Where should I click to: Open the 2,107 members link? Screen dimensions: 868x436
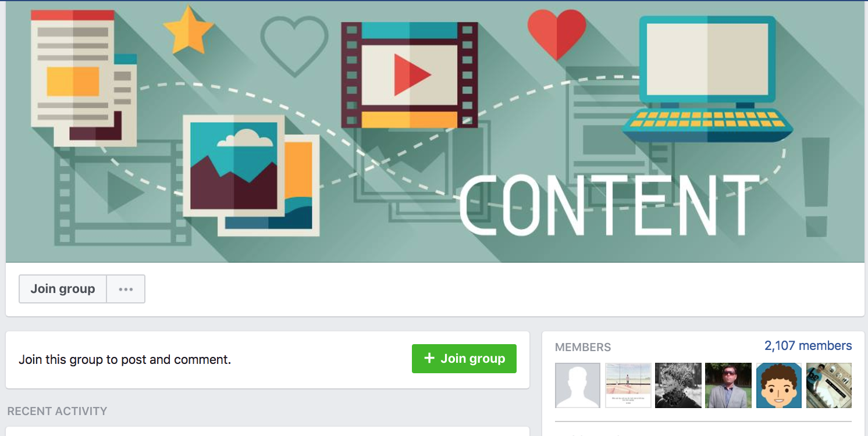(x=808, y=346)
